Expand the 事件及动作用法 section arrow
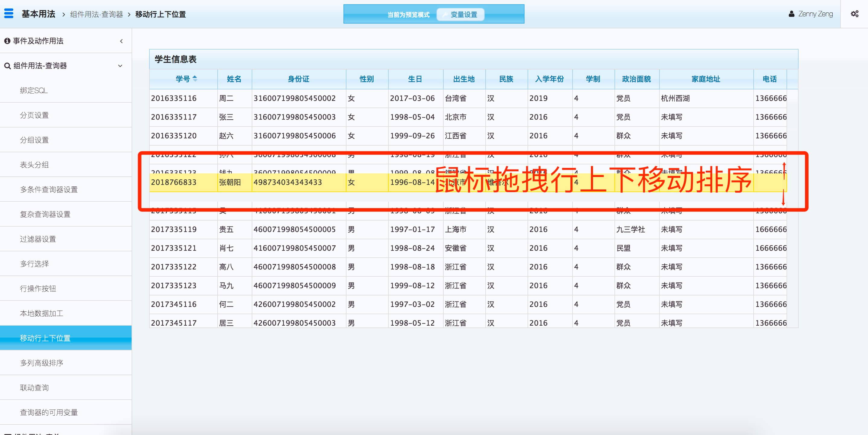This screenshot has width=868, height=435. point(121,41)
